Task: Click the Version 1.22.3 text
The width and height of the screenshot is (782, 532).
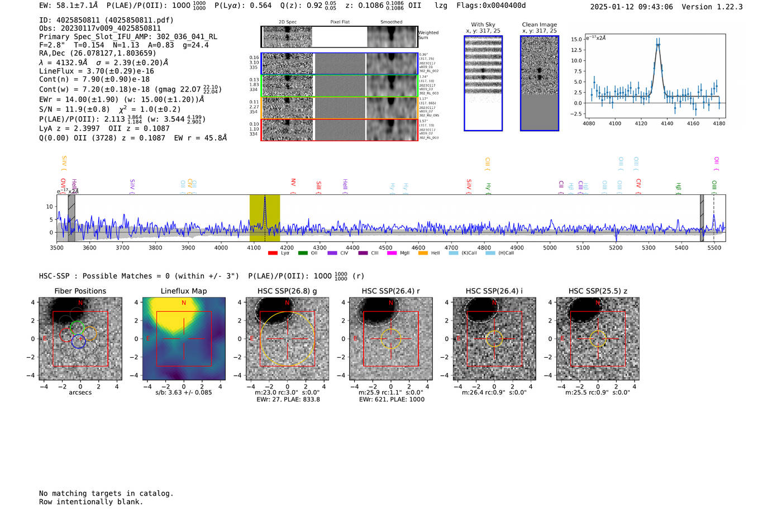Action: [x=712, y=7]
